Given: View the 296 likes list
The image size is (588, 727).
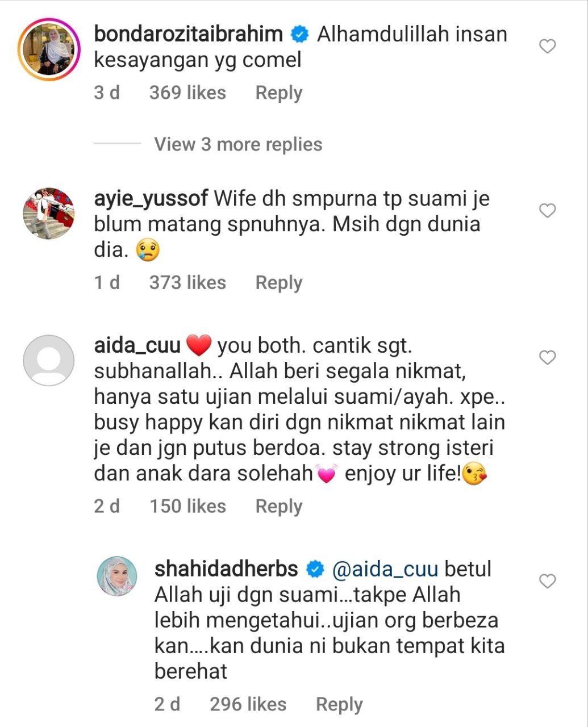Looking at the screenshot, I should pos(248,705).
